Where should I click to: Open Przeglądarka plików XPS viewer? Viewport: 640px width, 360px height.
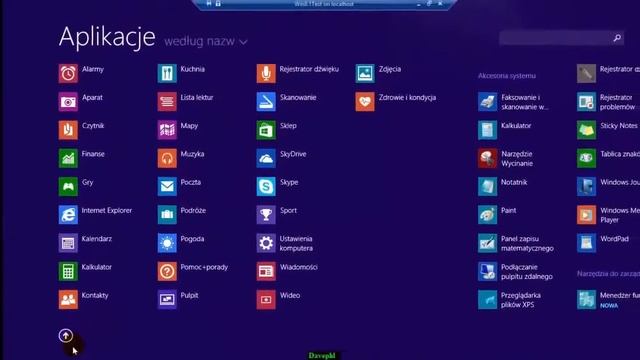(487, 299)
